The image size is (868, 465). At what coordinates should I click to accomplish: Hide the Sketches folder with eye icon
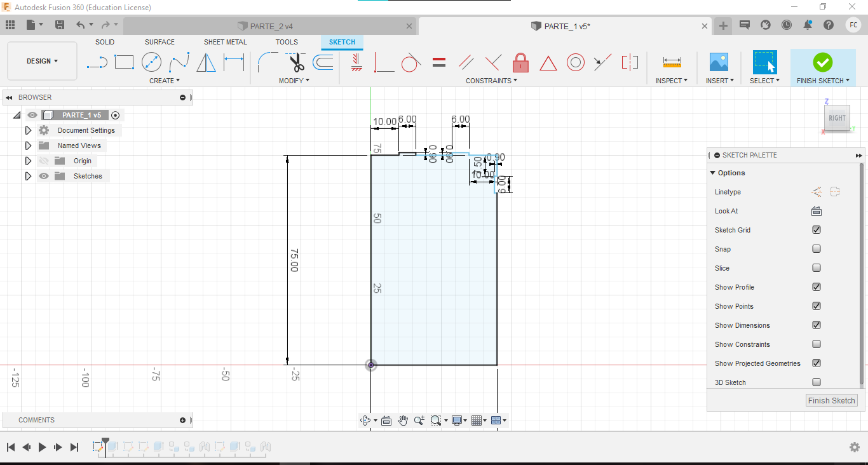[x=44, y=176]
